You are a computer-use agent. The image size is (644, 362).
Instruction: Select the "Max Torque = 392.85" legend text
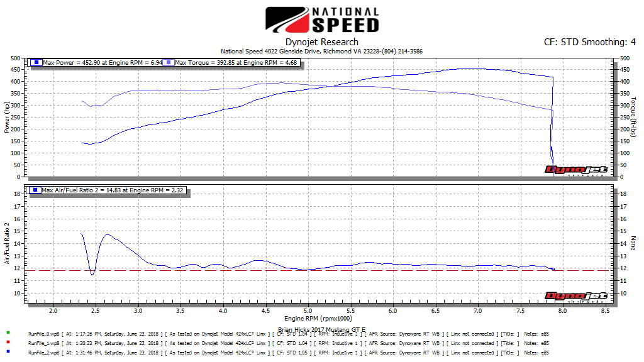(236, 63)
